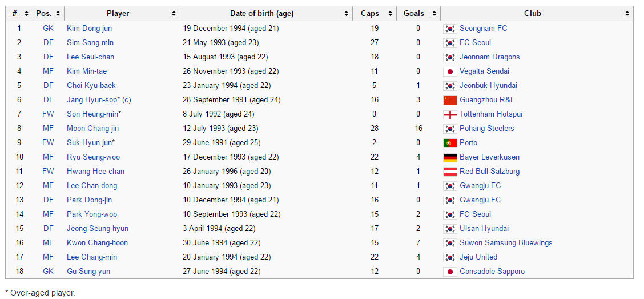Open the Son Heung-min player link
The height and width of the screenshot is (299, 644).
click(x=92, y=114)
